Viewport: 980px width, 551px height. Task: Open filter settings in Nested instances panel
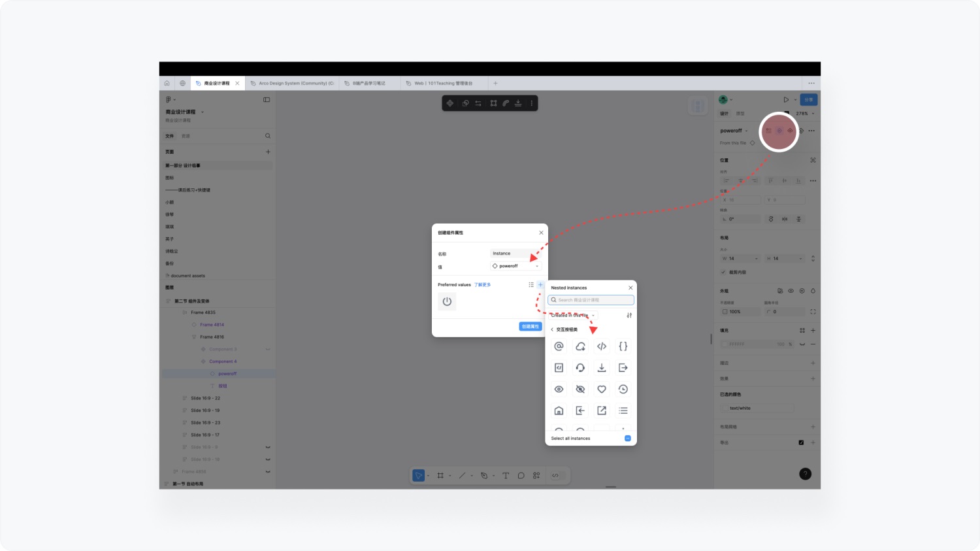(629, 315)
